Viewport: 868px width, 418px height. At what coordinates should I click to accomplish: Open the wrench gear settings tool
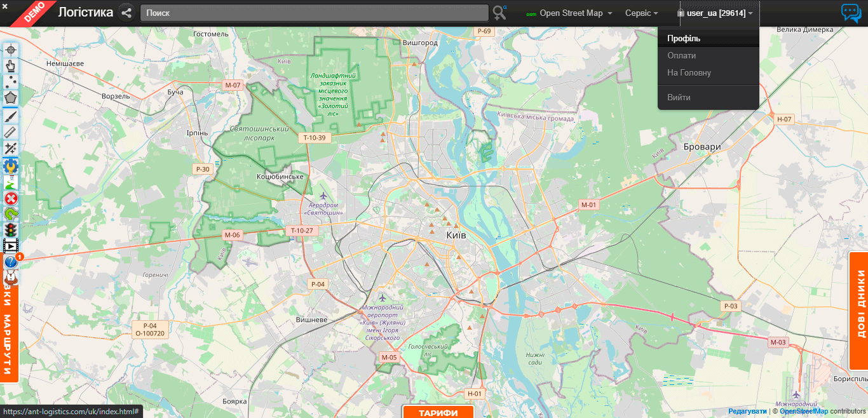pyautogui.click(x=11, y=166)
